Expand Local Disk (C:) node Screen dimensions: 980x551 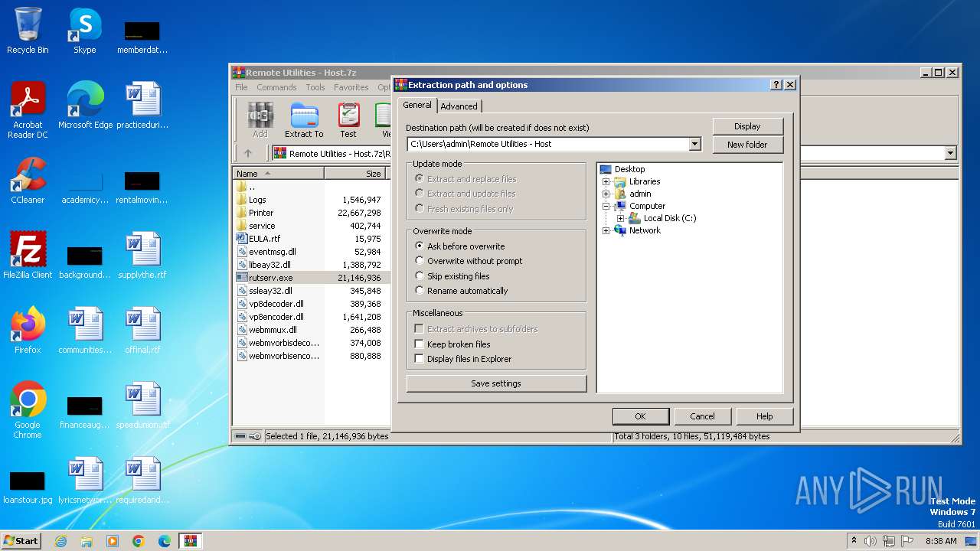pyautogui.click(x=620, y=218)
